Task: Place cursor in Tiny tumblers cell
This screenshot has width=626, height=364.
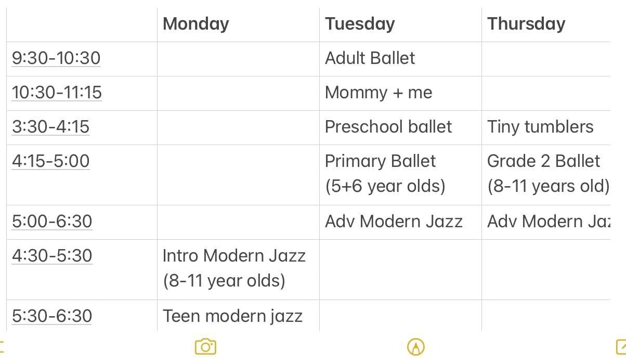Action: click(546, 127)
